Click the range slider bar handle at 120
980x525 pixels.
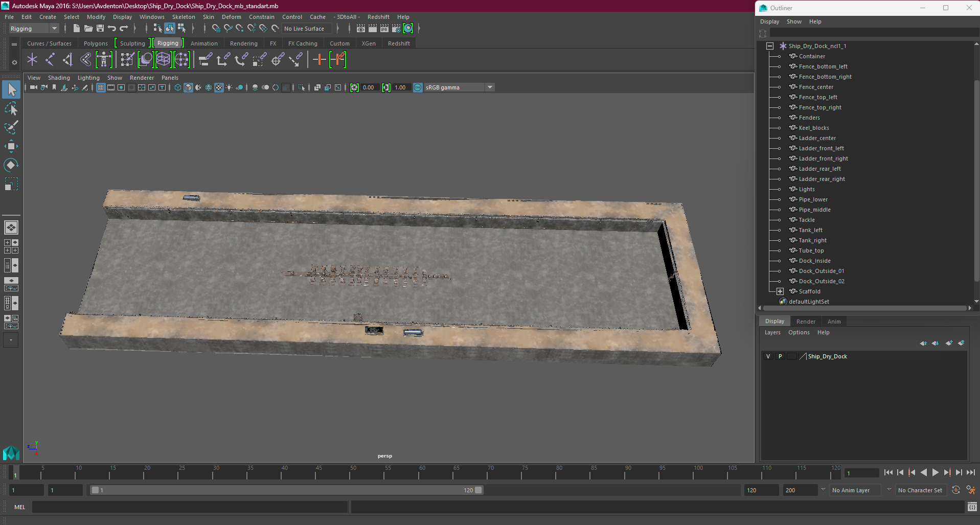click(478, 490)
